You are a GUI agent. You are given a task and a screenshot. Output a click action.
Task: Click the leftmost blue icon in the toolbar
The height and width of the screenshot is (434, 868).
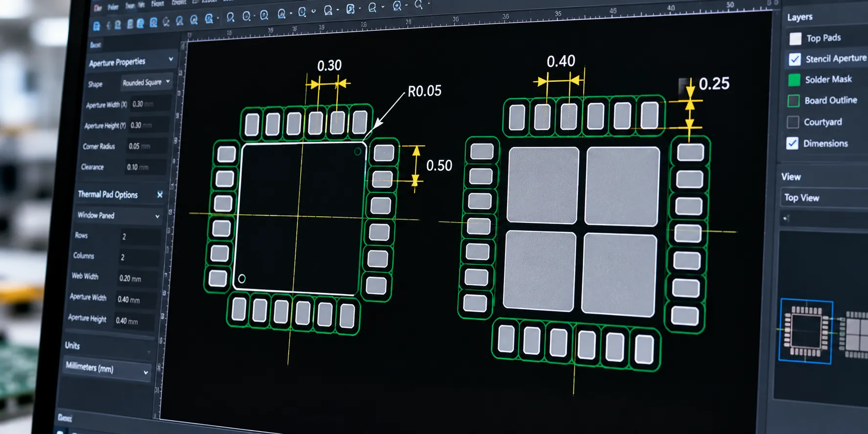tap(96, 26)
